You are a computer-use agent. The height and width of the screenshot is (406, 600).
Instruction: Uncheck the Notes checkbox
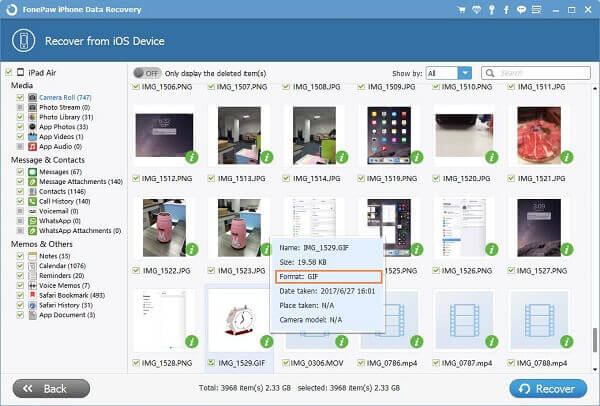tap(20, 256)
